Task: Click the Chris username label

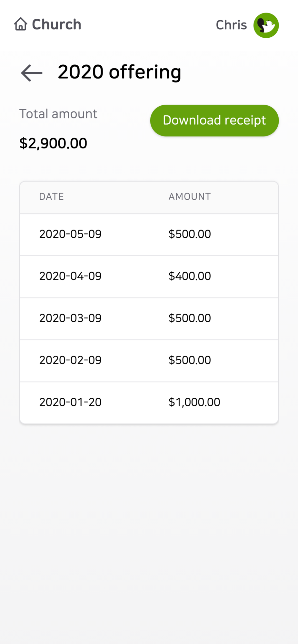Action: coord(231,25)
